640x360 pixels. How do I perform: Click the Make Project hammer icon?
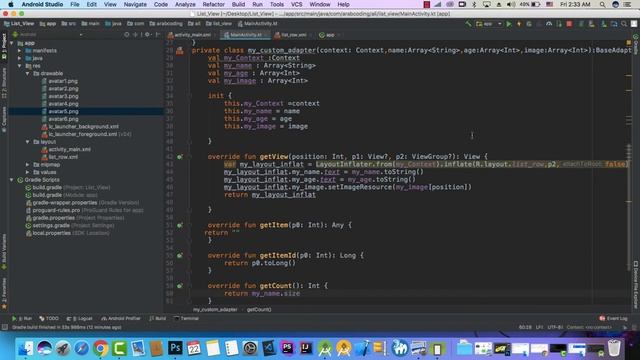click(x=468, y=24)
